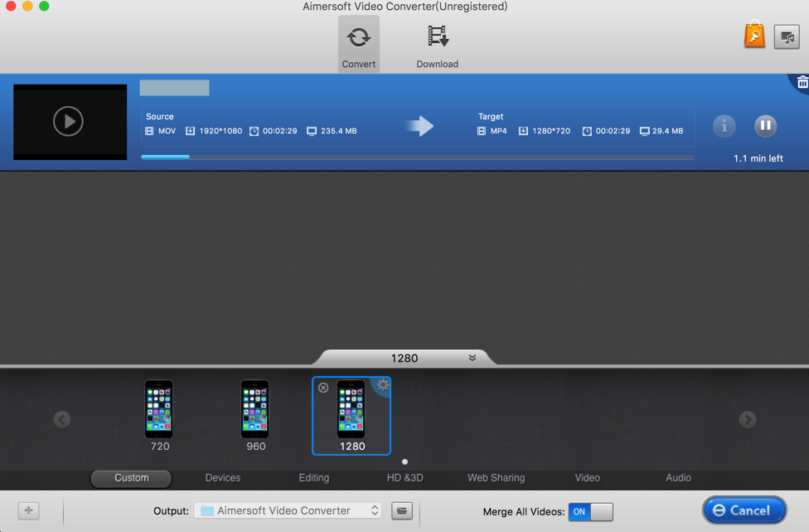Click the conversion progress bar
The width and height of the screenshot is (809, 532).
coord(418,157)
